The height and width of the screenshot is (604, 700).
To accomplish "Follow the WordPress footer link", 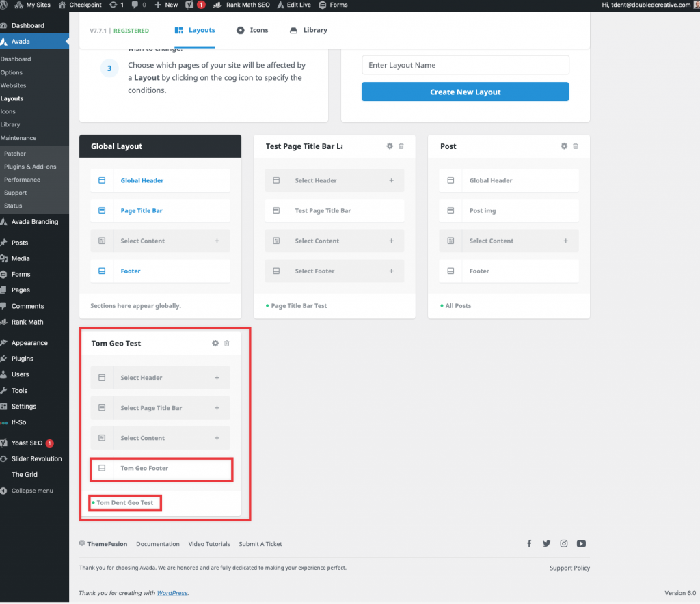I will (x=172, y=593).
